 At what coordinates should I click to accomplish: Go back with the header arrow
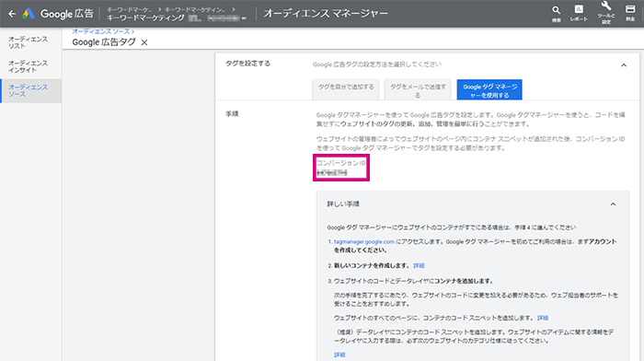click(12, 14)
